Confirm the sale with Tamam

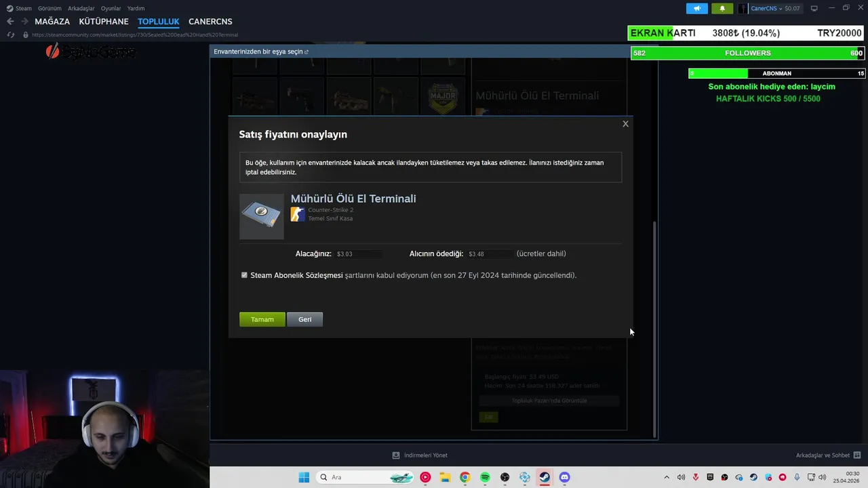point(262,319)
